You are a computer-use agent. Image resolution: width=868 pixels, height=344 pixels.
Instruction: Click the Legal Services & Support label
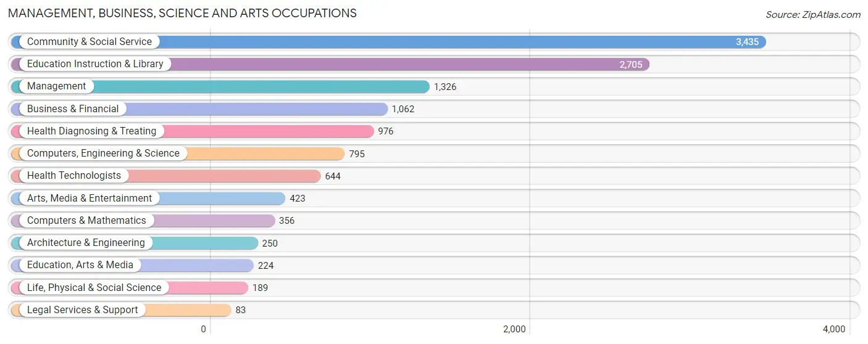(83, 310)
